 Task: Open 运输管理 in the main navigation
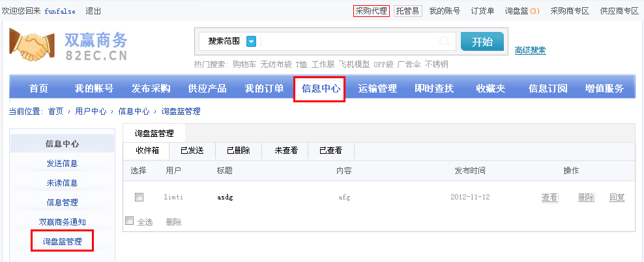pos(377,89)
